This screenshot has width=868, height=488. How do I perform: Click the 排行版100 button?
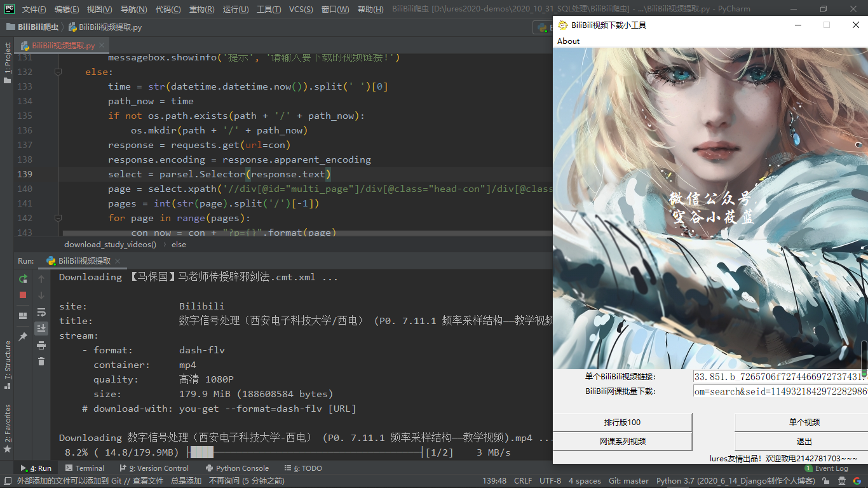point(622,423)
